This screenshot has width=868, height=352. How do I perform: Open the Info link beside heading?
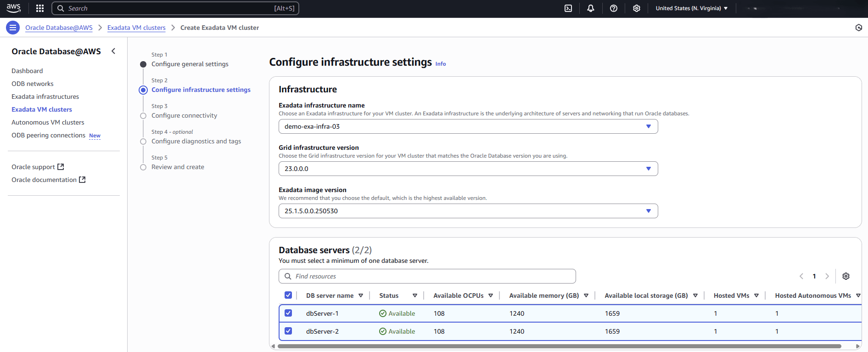(441, 64)
